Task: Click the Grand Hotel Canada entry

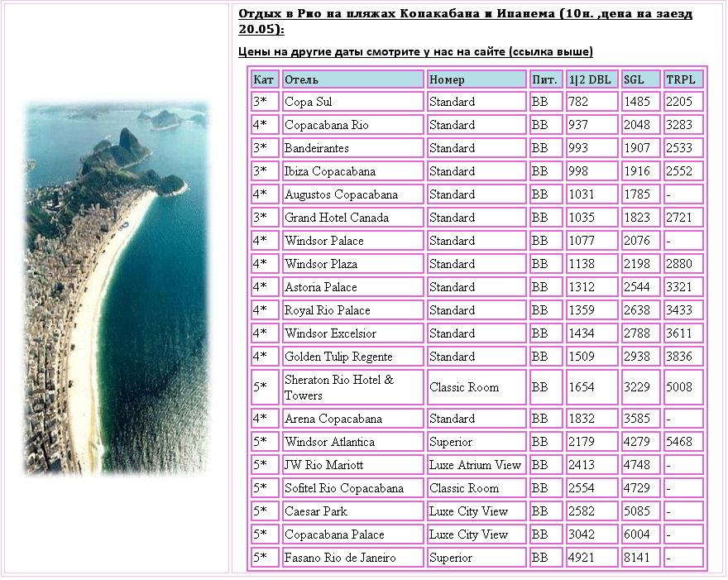Action: (353, 218)
